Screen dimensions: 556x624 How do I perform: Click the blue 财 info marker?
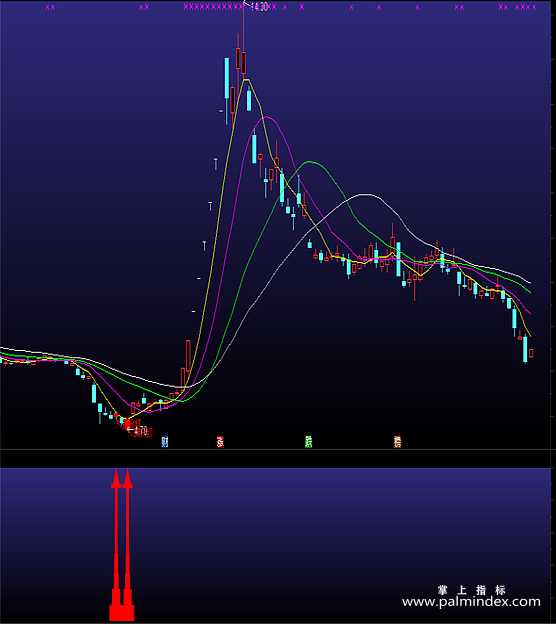(x=165, y=442)
